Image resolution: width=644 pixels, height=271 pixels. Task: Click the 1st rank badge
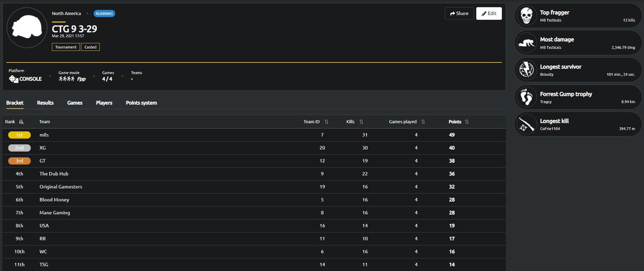(20, 135)
